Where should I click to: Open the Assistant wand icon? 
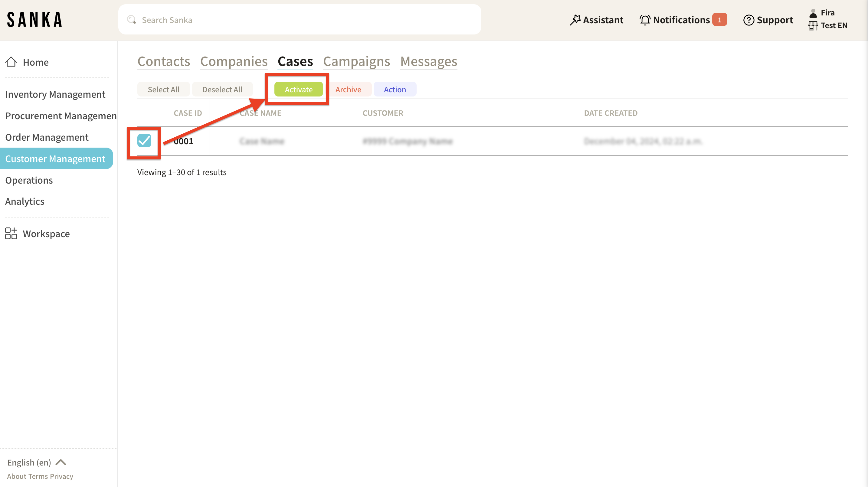coord(575,20)
